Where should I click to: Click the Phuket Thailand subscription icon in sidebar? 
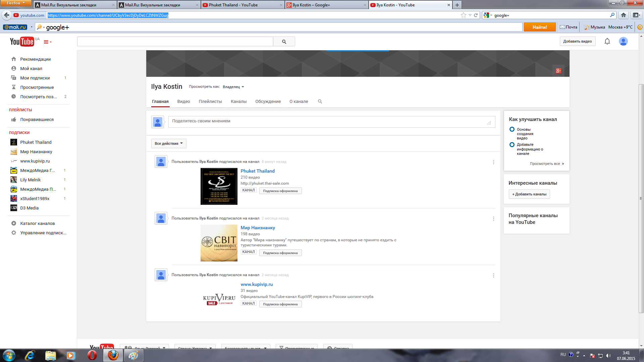(14, 142)
